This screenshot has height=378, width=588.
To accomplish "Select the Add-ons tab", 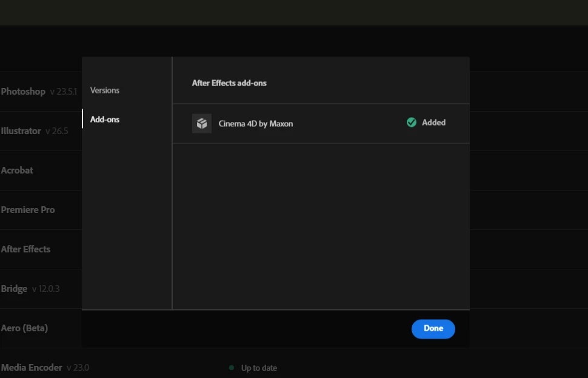I will [105, 120].
